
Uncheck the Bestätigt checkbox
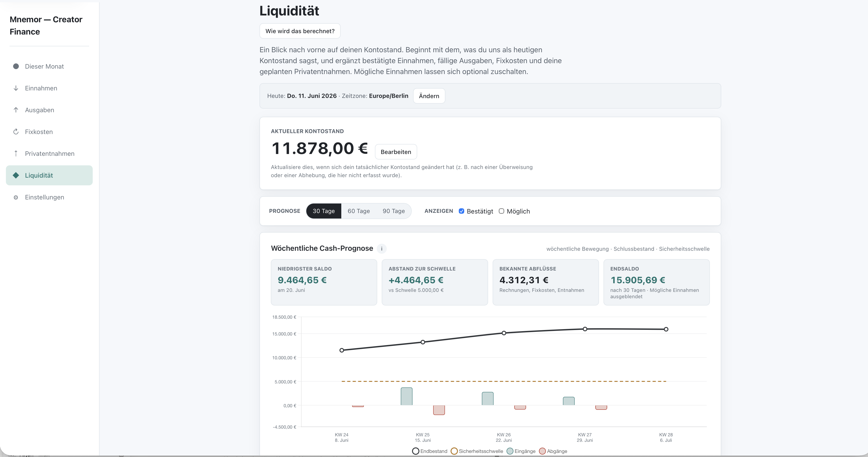point(461,211)
